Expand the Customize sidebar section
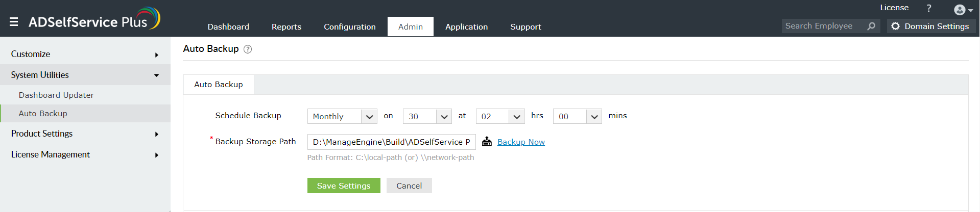 [x=85, y=54]
